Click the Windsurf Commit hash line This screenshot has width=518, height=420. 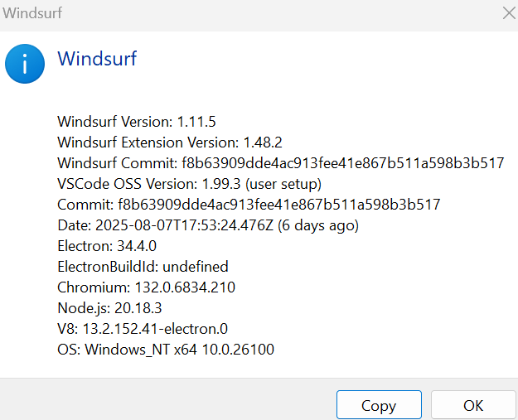click(280, 162)
